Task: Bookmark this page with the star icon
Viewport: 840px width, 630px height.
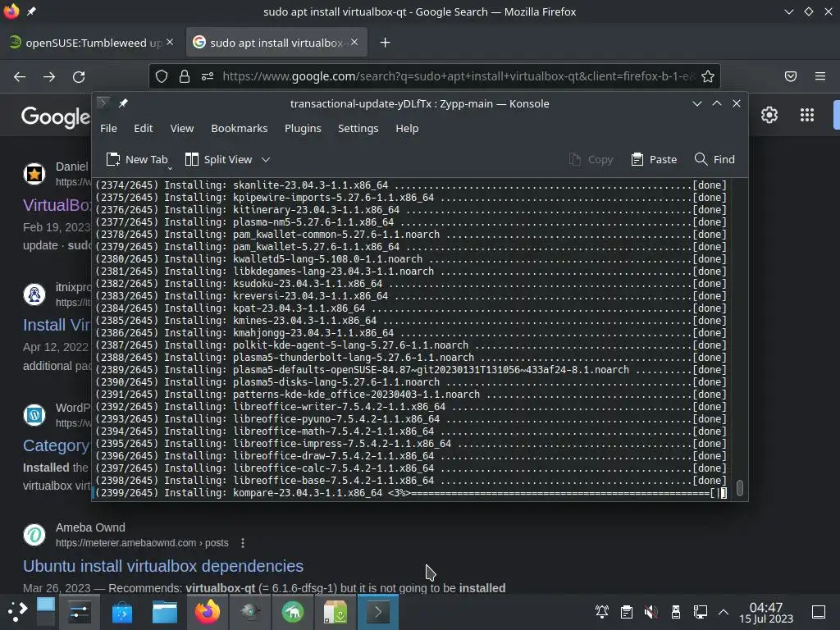Action: [708, 76]
